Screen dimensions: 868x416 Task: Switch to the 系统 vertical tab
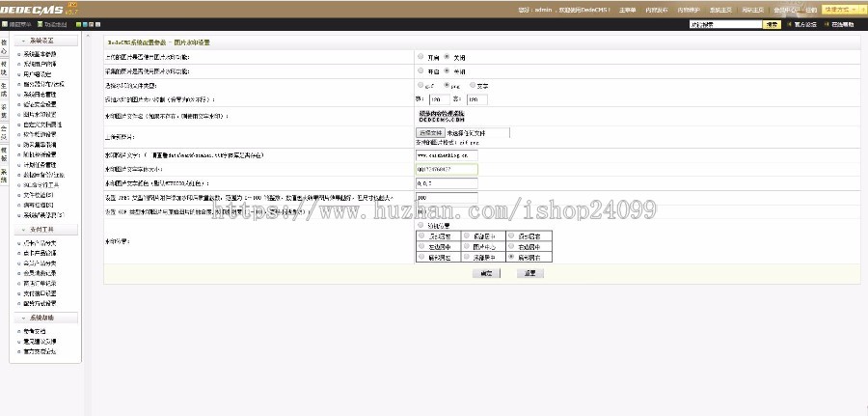[x=4, y=176]
